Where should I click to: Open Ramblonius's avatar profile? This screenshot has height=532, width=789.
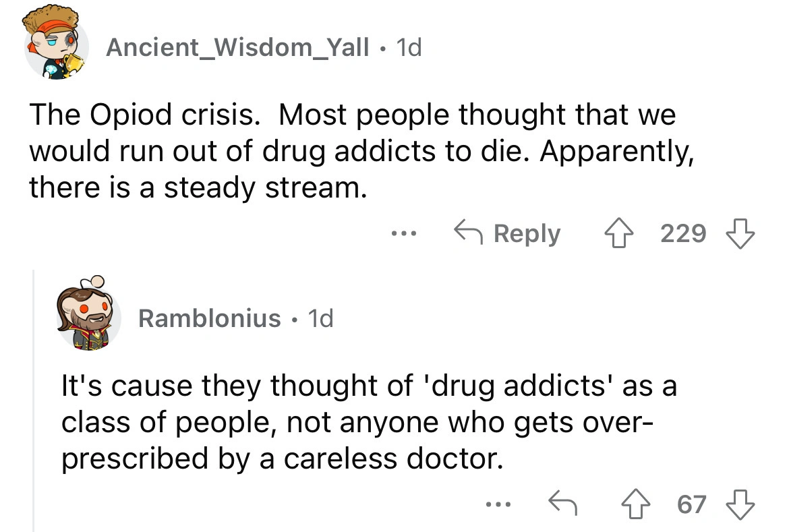pos(88,317)
